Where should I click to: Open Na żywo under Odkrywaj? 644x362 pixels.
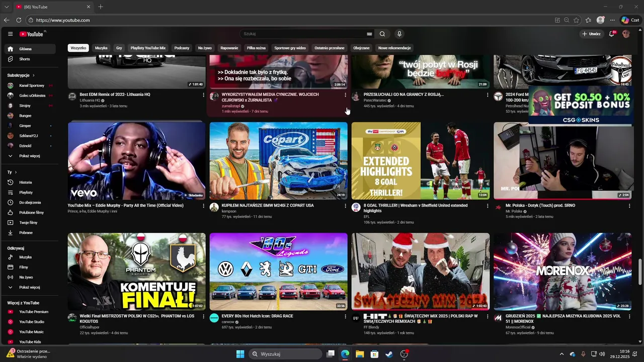pos(31,277)
